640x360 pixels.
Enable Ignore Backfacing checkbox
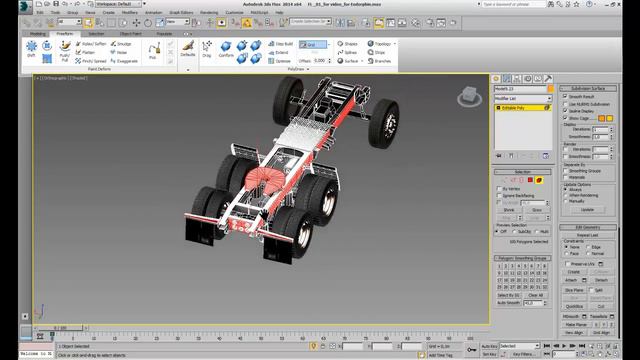(499, 196)
